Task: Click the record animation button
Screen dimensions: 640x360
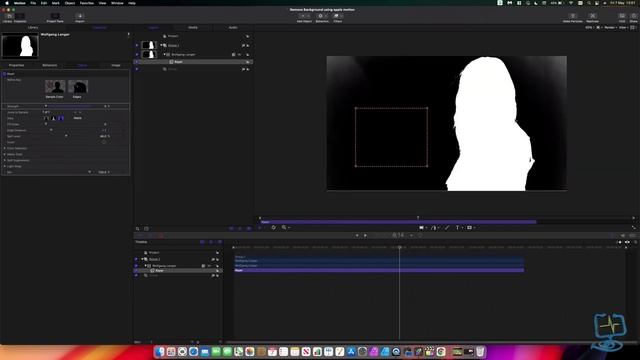Action: (160, 236)
